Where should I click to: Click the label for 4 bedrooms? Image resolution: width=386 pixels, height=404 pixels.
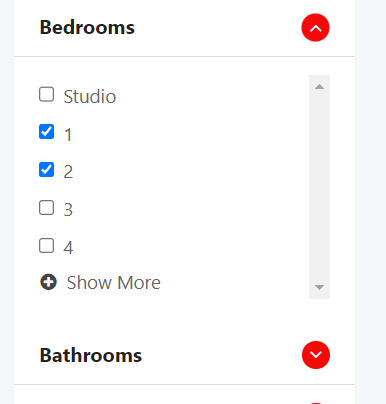click(68, 248)
